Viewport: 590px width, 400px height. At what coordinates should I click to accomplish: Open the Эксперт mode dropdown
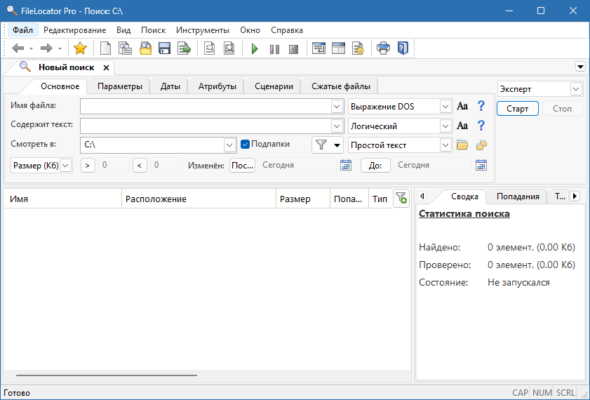576,89
